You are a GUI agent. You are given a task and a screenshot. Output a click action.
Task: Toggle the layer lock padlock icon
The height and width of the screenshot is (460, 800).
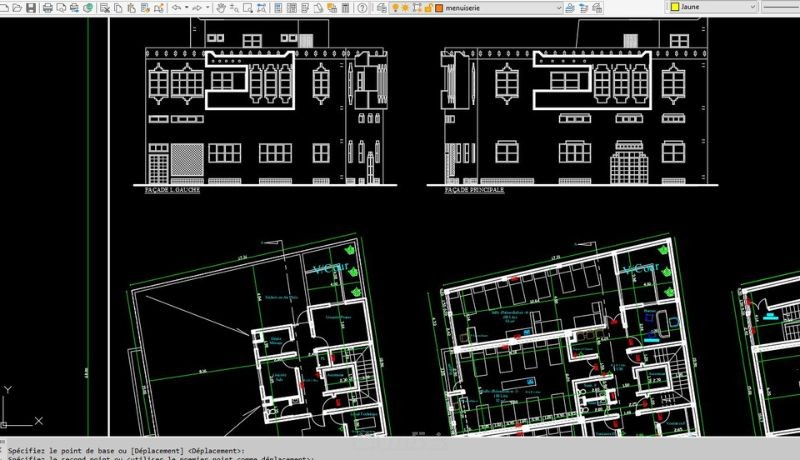429,8
